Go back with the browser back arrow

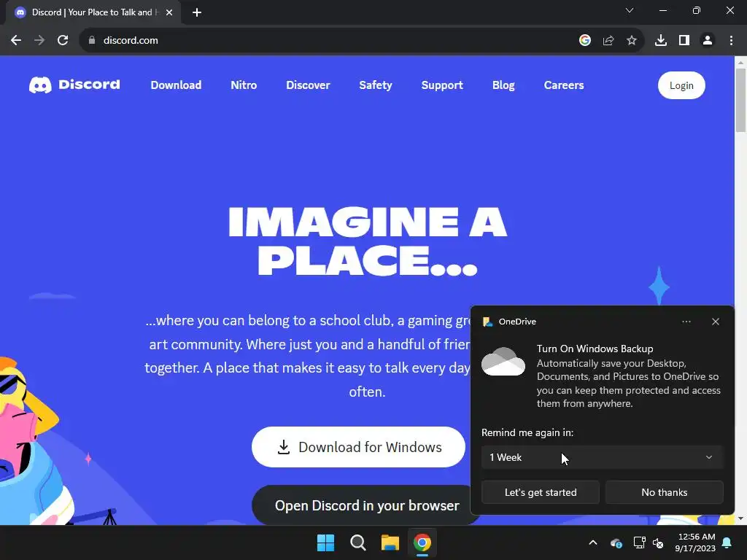pos(16,41)
